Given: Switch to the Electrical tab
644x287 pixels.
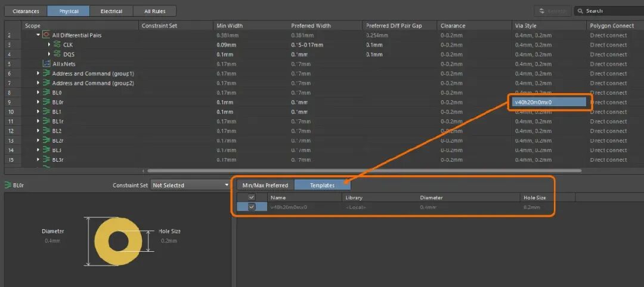Looking at the screenshot, I should point(112,11).
